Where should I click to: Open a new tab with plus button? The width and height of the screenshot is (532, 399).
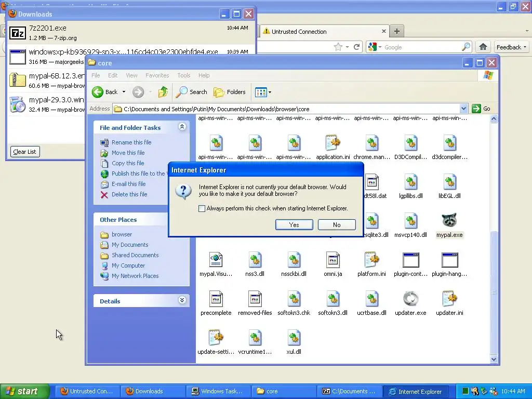pos(396,31)
